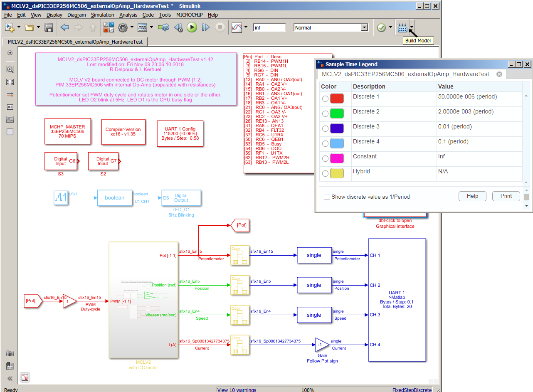Click the Save model floppy icon
Screen dimensions: 533x392
tap(49, 28)
